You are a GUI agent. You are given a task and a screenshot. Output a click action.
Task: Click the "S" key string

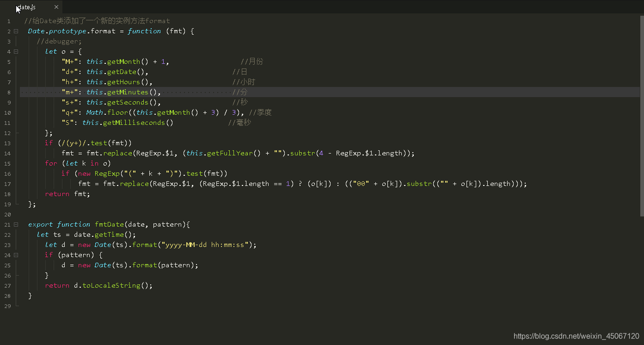[67, 123]
